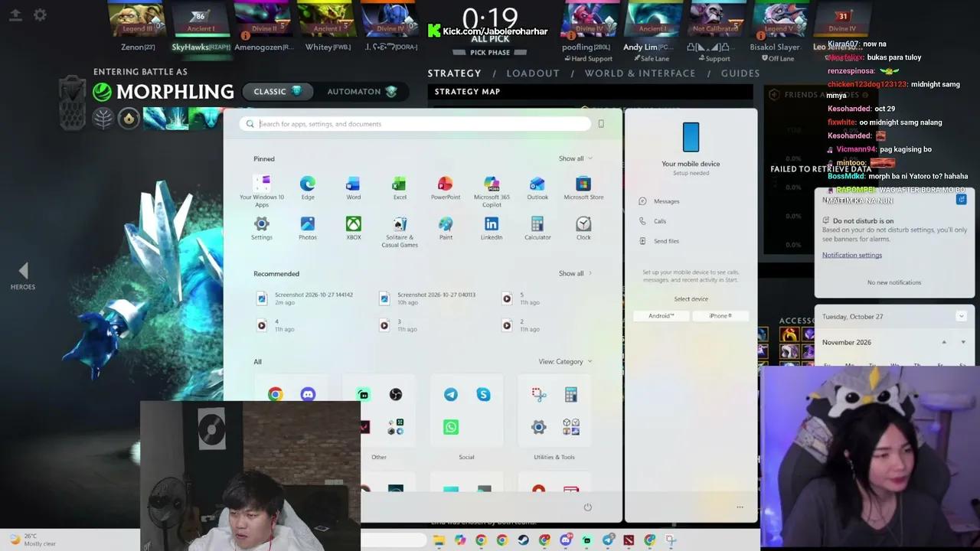Choose Android as mobile device
The width and height of the screenshot is (980, 551).
pos(661,316)
